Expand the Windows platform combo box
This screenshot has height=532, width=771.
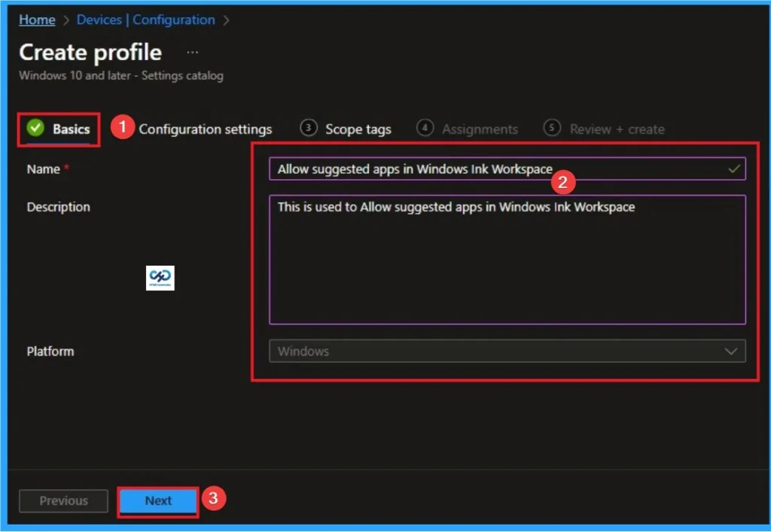[504, 351]
